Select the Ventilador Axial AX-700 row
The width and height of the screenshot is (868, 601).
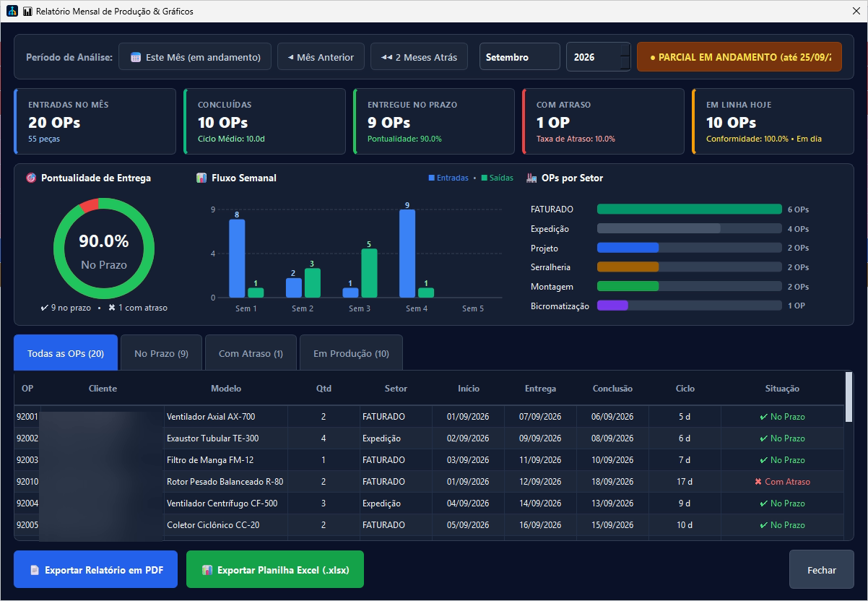click(429, 417)
